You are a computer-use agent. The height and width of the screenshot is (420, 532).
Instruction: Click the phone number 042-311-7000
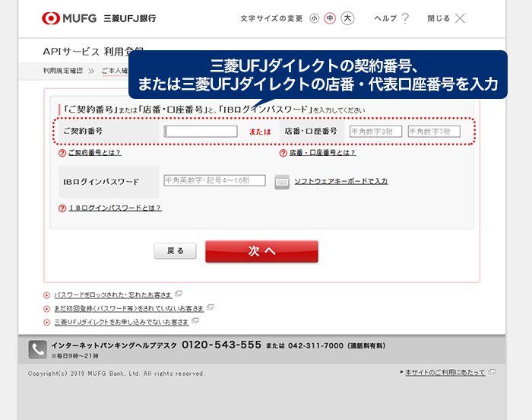click(x=315, y=345)
